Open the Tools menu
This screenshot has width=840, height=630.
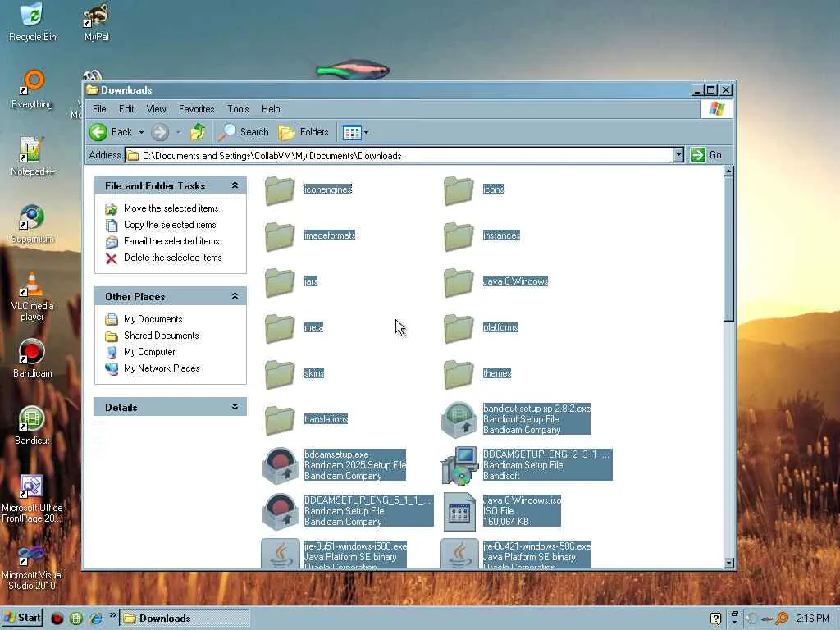click(238, 109)
